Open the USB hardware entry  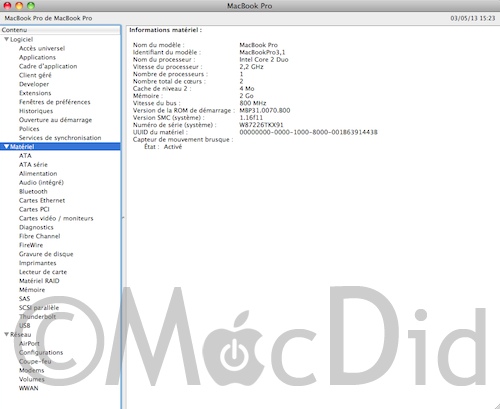pos(25,325)
